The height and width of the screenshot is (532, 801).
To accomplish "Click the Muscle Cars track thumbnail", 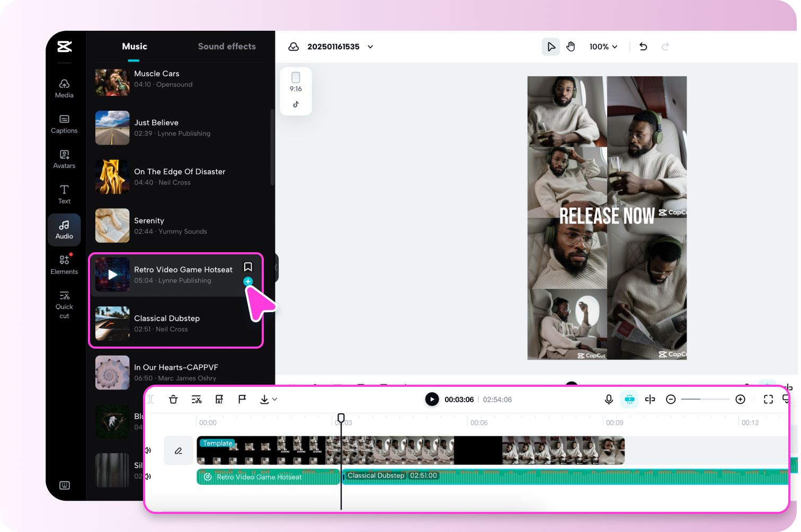I will [112, 83].
